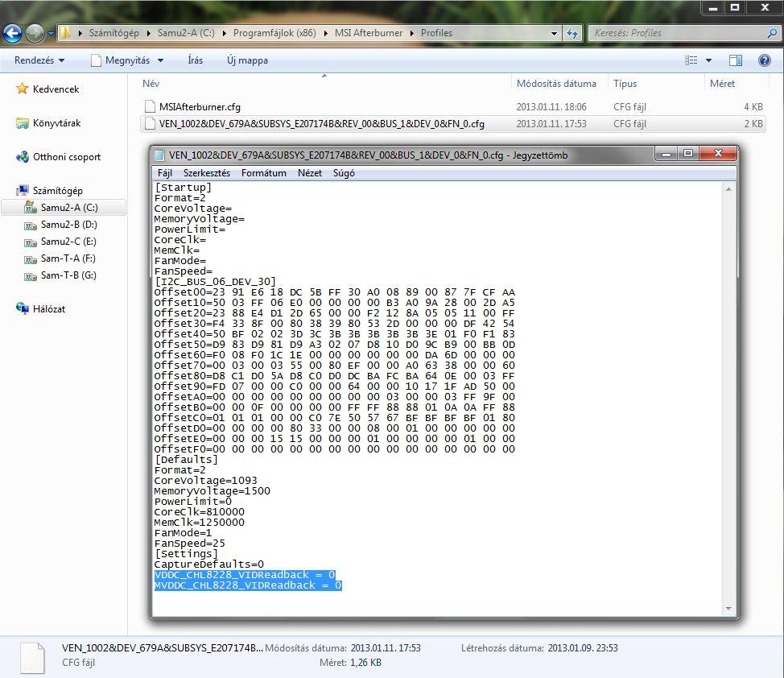Click drive icon for Samu2-C (E:)

coord(31,242)
